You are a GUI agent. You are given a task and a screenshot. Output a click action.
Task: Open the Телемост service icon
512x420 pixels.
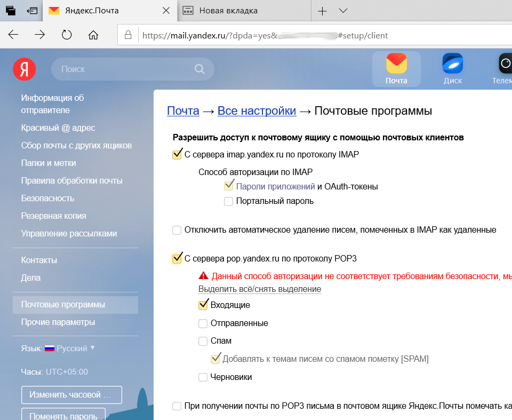click(503, 69)
